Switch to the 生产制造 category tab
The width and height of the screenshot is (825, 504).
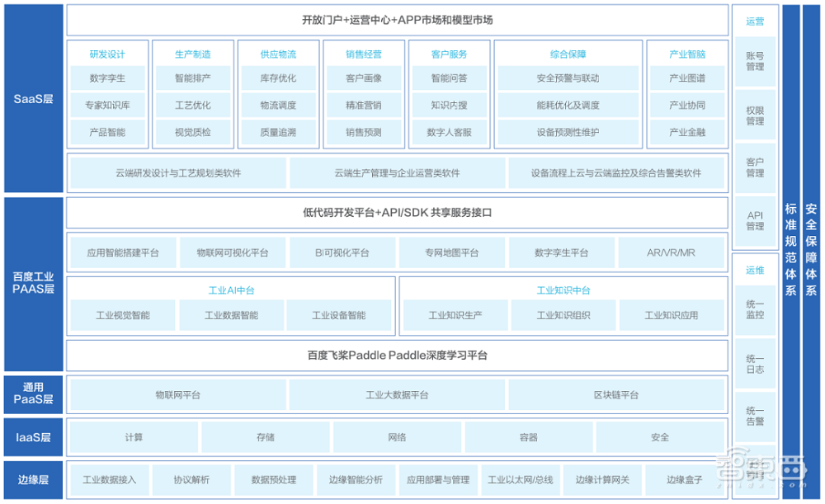point(193,54)
